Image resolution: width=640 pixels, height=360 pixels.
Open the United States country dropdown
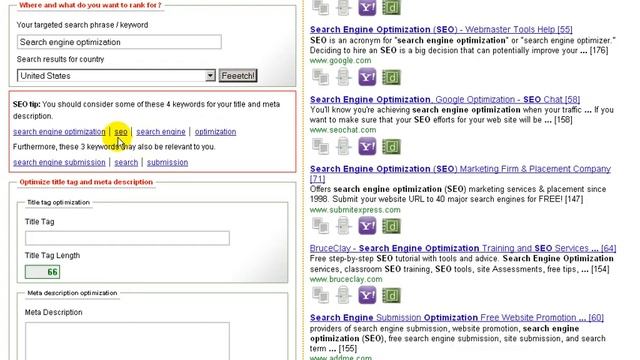[x=116, y=76]
